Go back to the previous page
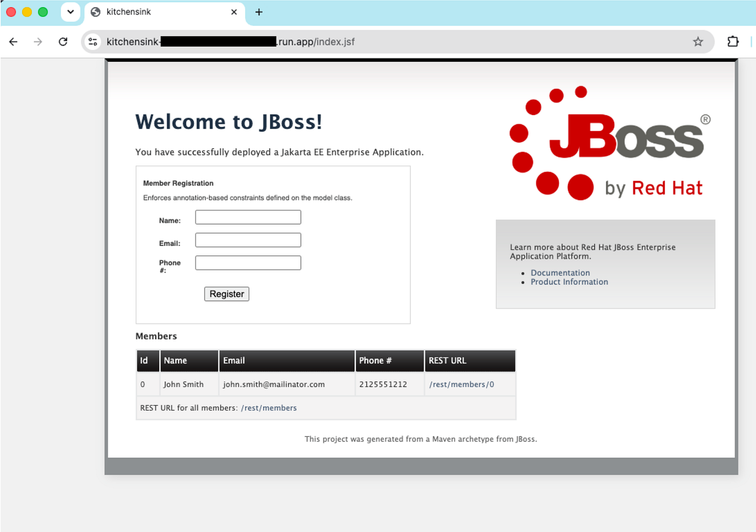 [x=13, y=42]
